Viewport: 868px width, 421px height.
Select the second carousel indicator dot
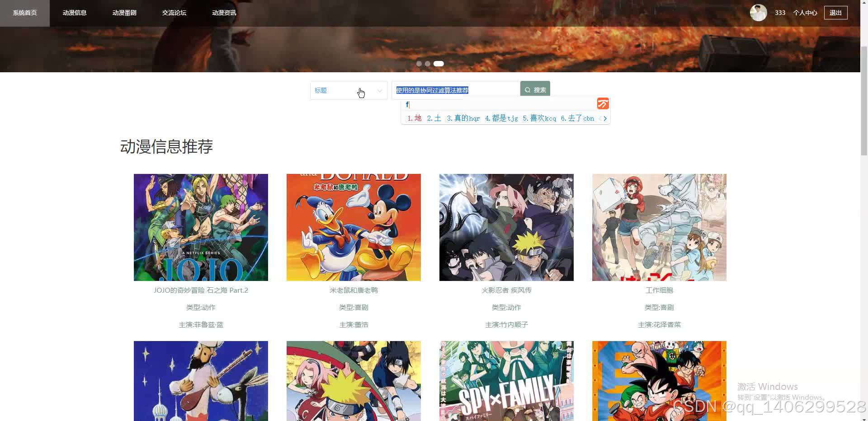(x=427, y=64)
